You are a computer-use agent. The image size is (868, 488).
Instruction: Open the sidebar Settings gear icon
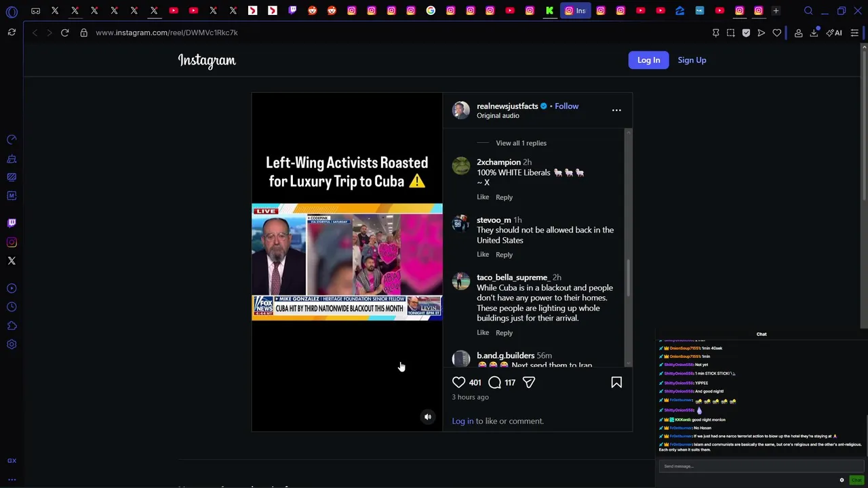point(12,344)
